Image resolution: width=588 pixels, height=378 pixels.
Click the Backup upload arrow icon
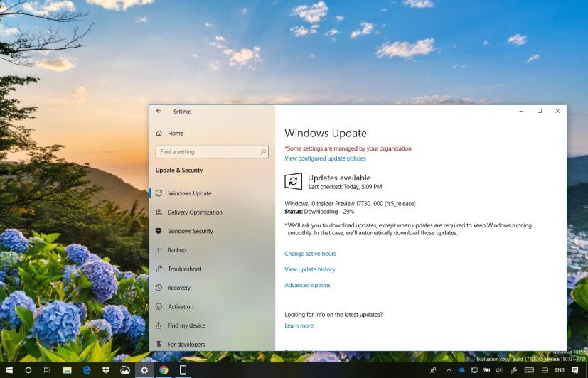point(159,250)
